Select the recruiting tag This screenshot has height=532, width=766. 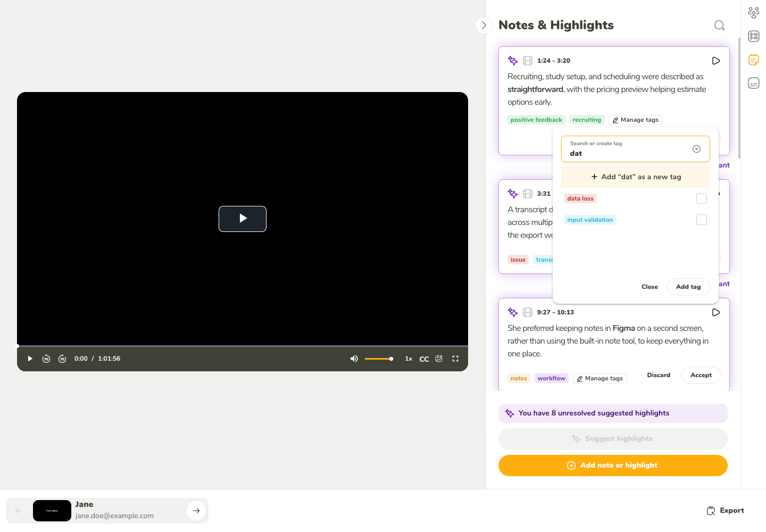point(587,120)
